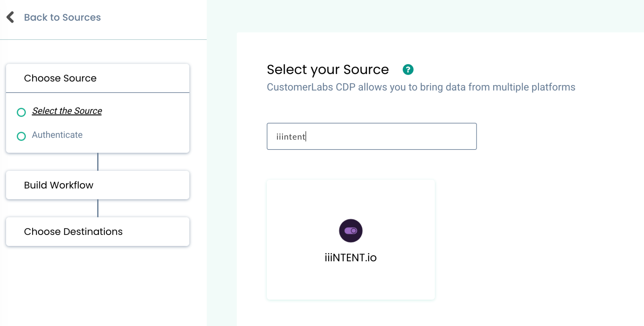Click the Build Workflow title text

[x=58, y=185]
